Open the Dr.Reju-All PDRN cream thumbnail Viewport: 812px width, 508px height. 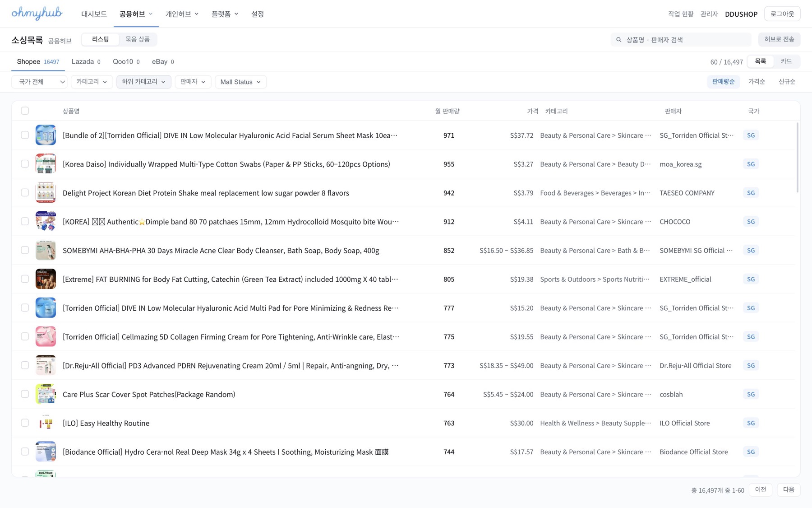click(x=46, y=365)
